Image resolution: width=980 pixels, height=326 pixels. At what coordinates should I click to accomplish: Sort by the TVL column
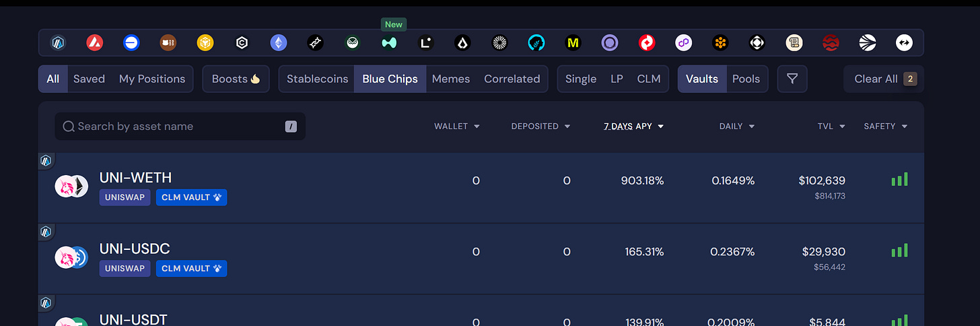pyautogui.click(x=831, y=126)
